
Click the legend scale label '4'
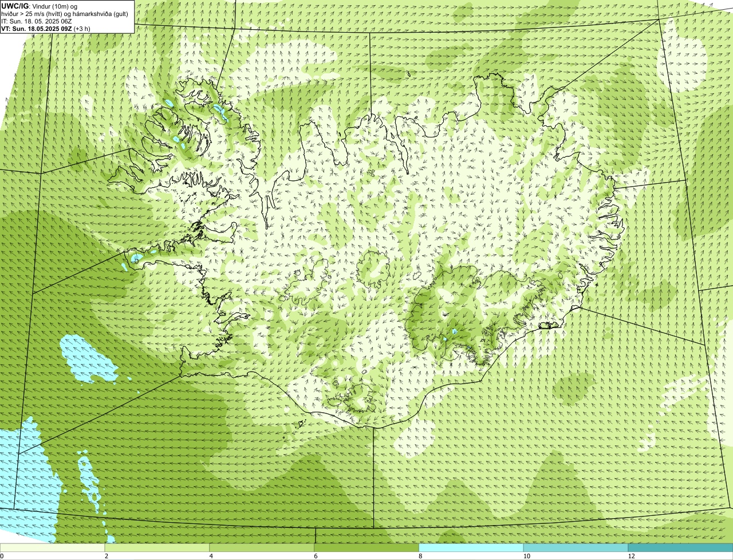point(211,556)
